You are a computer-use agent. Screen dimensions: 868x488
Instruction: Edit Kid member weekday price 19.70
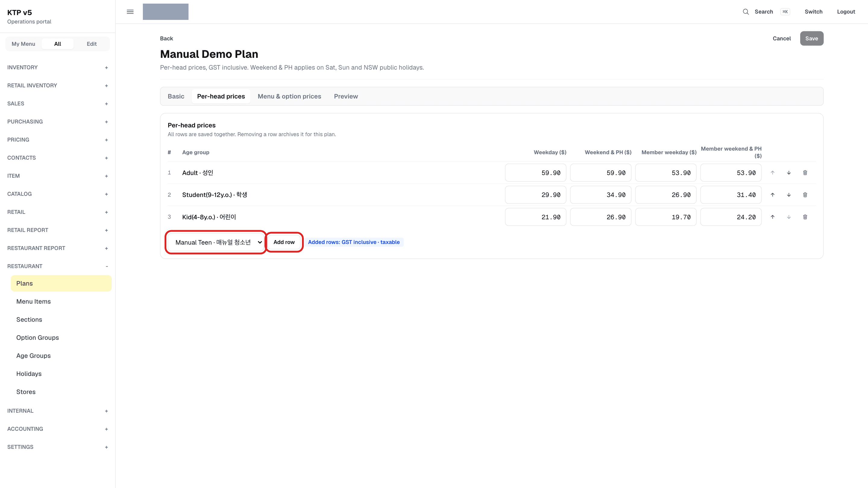(665, 217)
